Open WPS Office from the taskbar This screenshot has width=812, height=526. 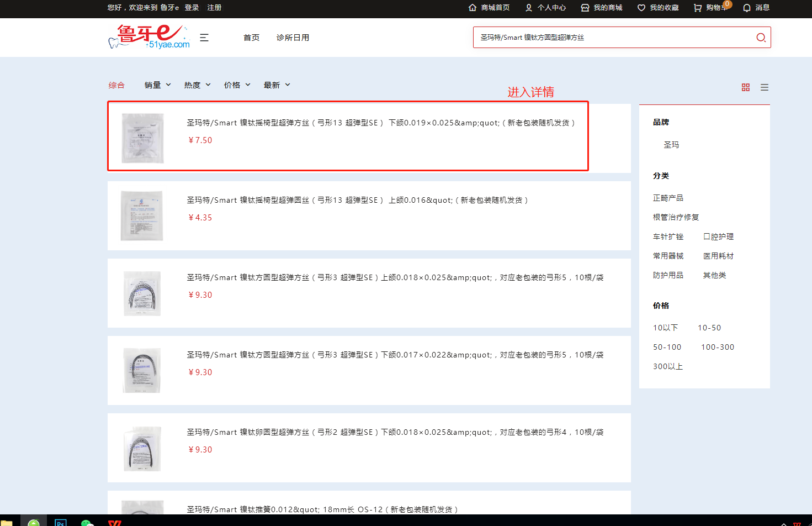click(x=114, y=523)
